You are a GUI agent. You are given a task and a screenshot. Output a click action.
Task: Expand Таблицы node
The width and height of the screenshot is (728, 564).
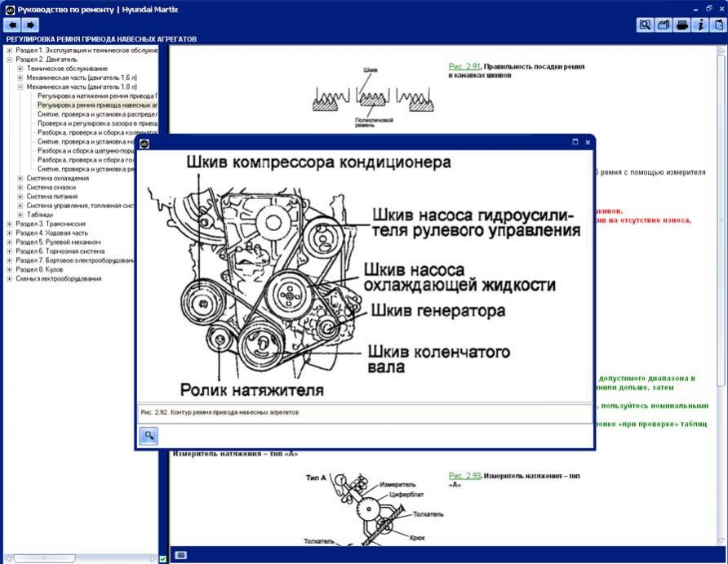tap(20, 215)
